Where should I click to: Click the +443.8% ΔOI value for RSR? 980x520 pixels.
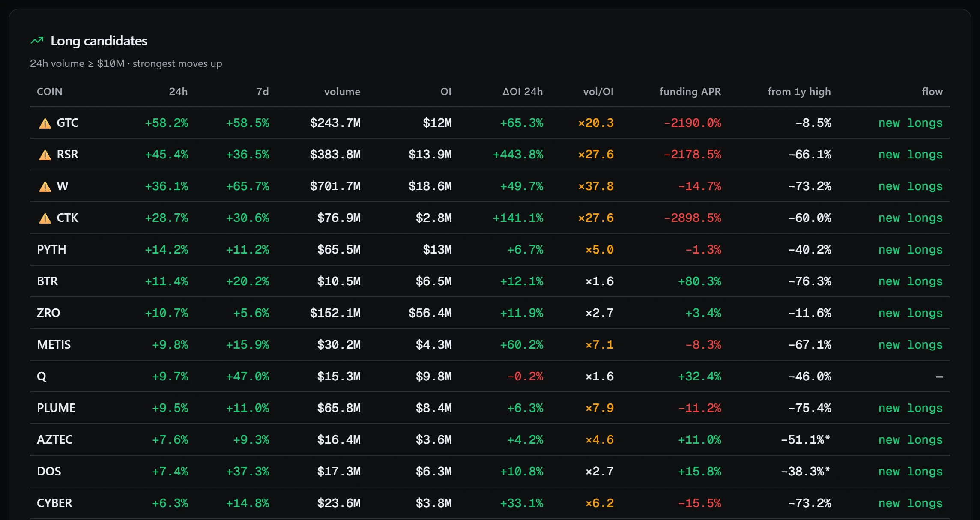click(x=518, y=155)
